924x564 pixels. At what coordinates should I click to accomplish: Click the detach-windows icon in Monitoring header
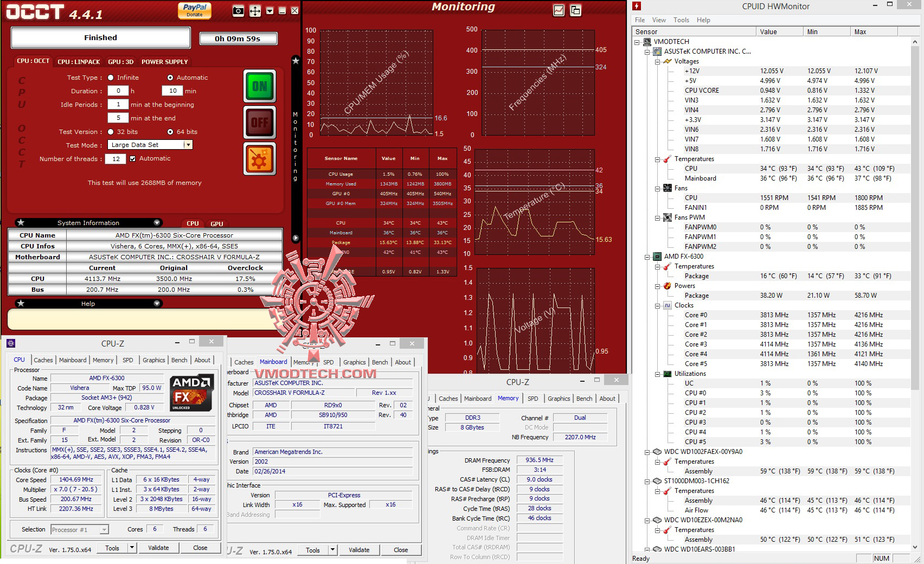[x=575, y=10]
